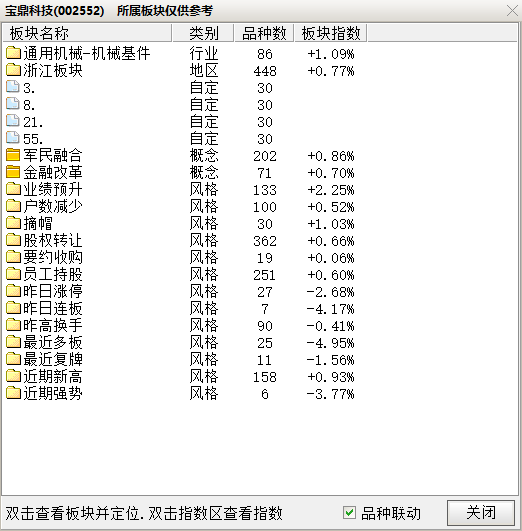
Task: Sort by the 板块名称 column header
Action: [87, 33]
